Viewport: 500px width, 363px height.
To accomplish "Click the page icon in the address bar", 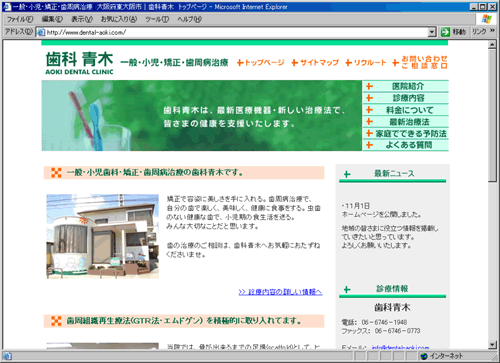I will pos(41,32).
